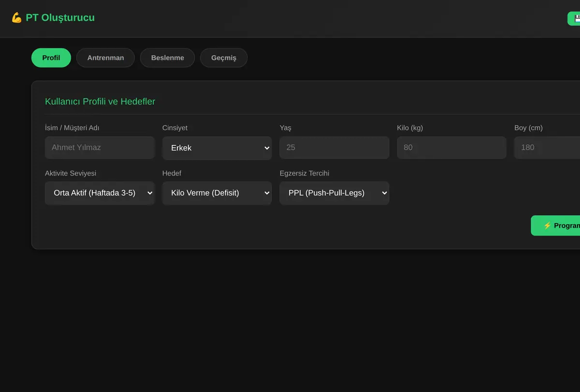Click the Kullanıcı Profili ve Hedefler heading
This screenshot has height=392, width=580.
(x=100, y=102)
